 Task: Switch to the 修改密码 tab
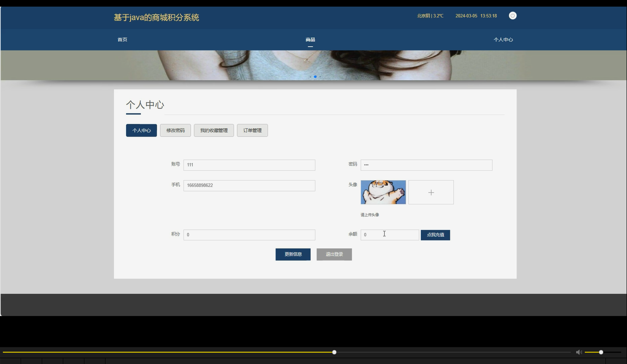175,130
